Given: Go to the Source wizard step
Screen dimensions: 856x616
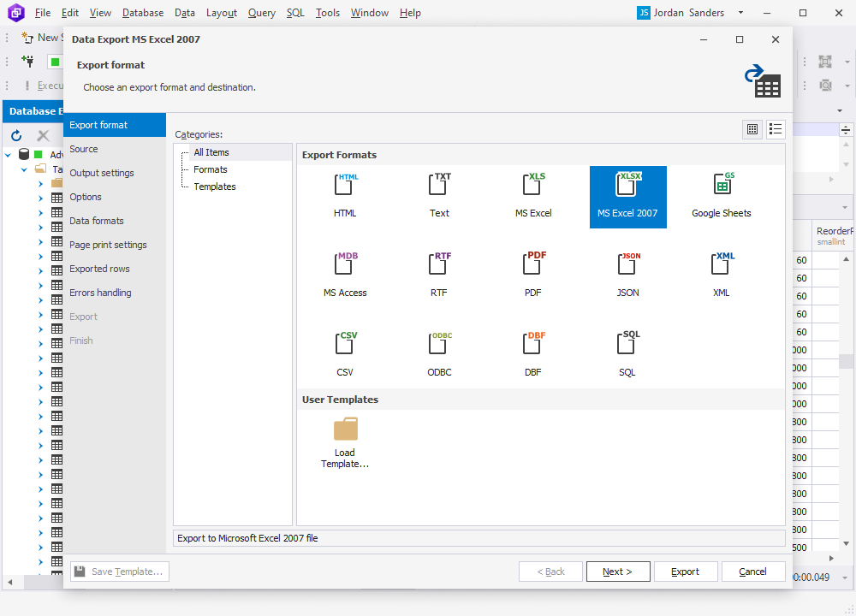Looking at the screenshot, I should [x=115, y=149].
